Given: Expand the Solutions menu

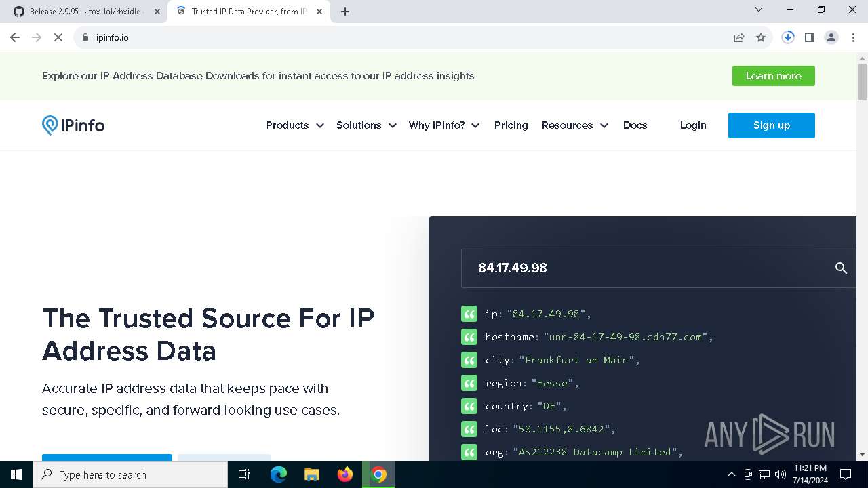Looking at the screenshot, I should click(366, 125).
